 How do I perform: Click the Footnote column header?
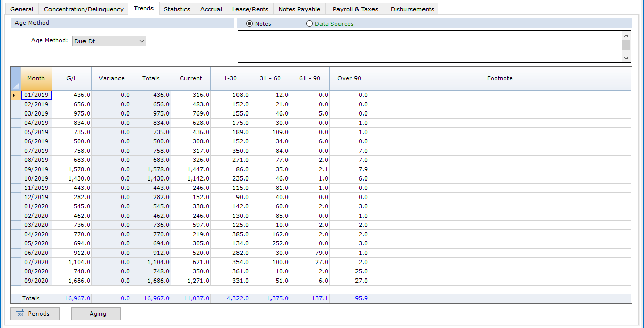click(x=500, y=78)
